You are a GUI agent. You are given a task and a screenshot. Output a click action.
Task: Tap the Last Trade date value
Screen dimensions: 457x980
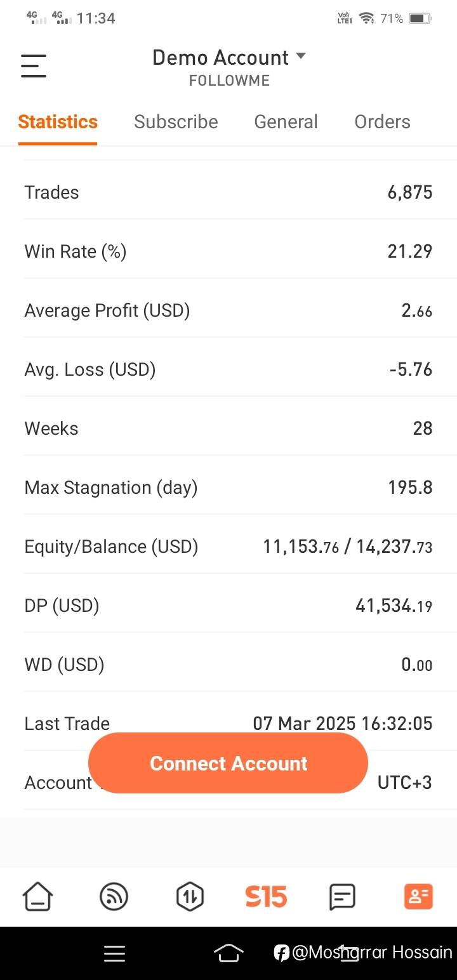click(x=342, y=723)
